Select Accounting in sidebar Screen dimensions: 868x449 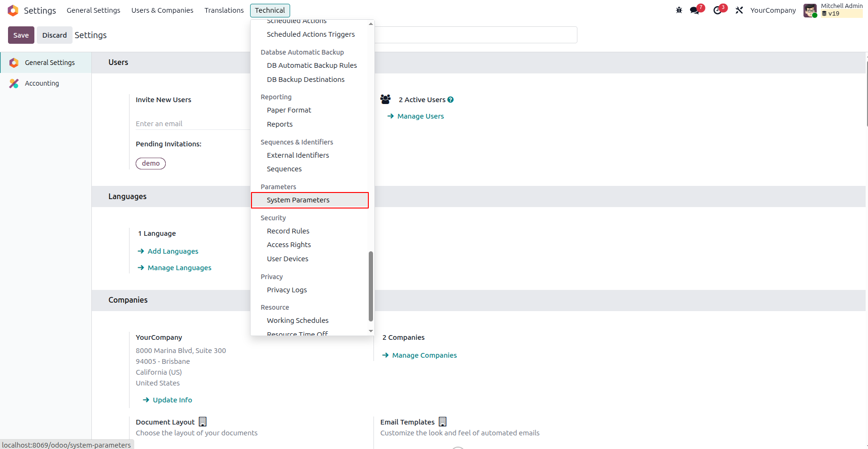click(46, 83)
